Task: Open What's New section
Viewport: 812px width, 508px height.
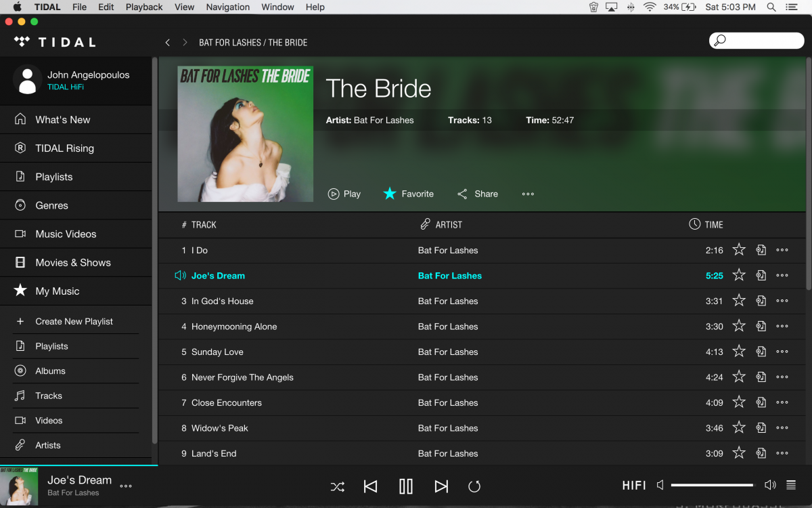Action: pyautogui.click(x=76, y=119)
